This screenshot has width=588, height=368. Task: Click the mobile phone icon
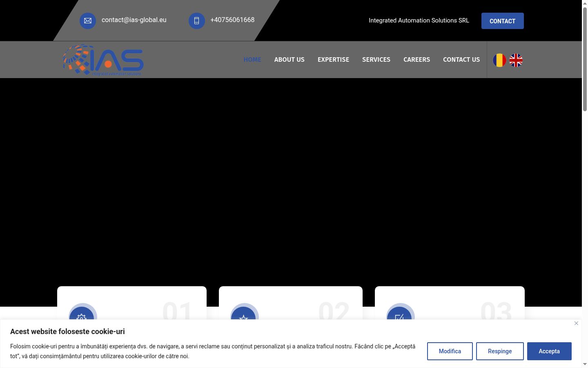[x=196, y=20]
